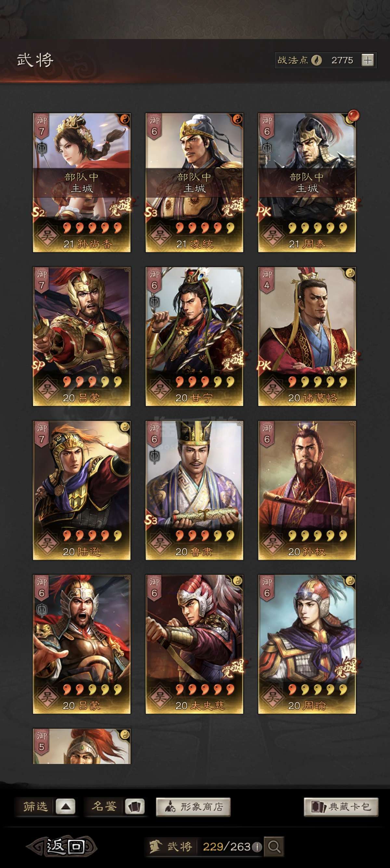Open the 典藏卡包 collection button
This screenshot has width=390, height=868.
pos(341,807)
